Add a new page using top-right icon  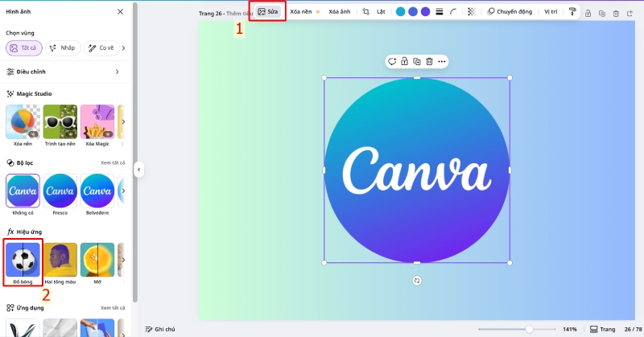630,14
